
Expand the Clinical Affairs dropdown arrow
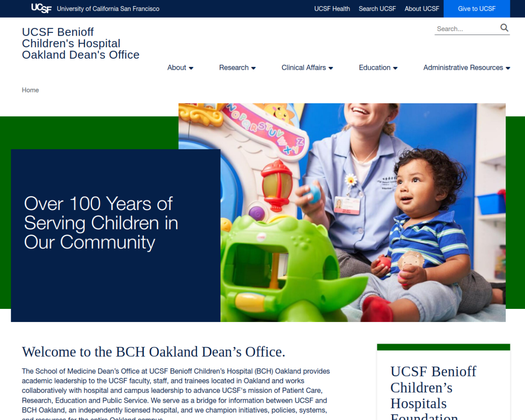click(x=331, y=68)
